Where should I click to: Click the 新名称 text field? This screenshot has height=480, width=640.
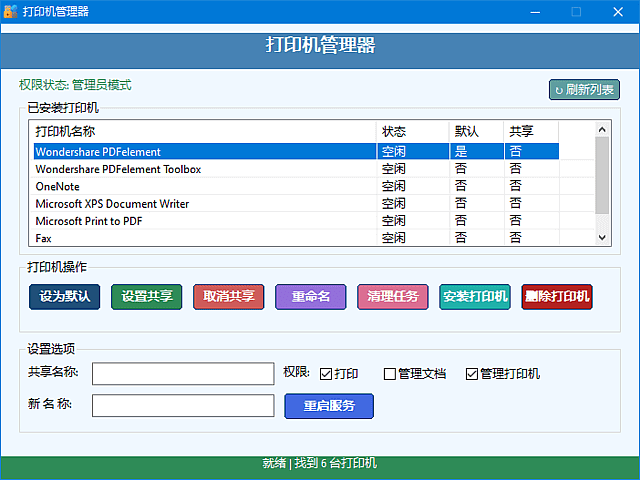tap(183, 406)
